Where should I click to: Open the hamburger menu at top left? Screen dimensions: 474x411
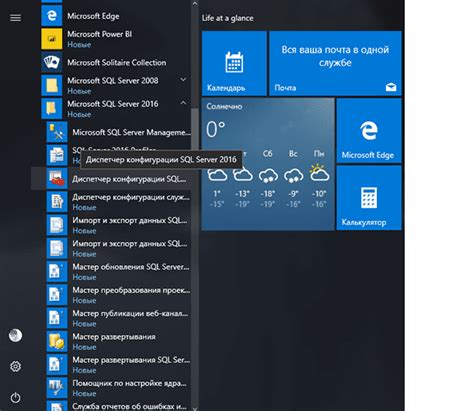15,17
